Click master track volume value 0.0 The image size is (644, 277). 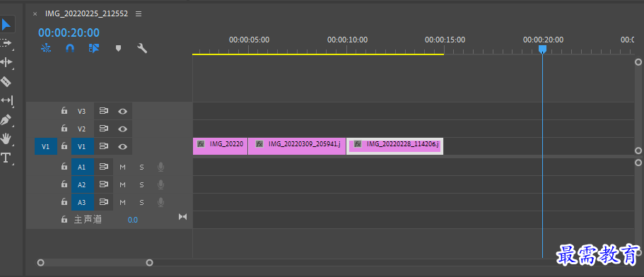tap(133, 220)
